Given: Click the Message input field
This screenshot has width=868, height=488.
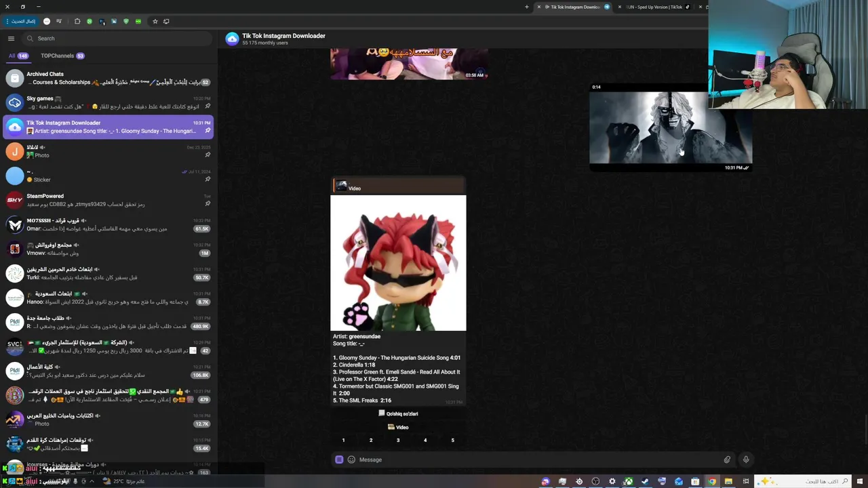Looking at the screenshot, I should 539,460.
